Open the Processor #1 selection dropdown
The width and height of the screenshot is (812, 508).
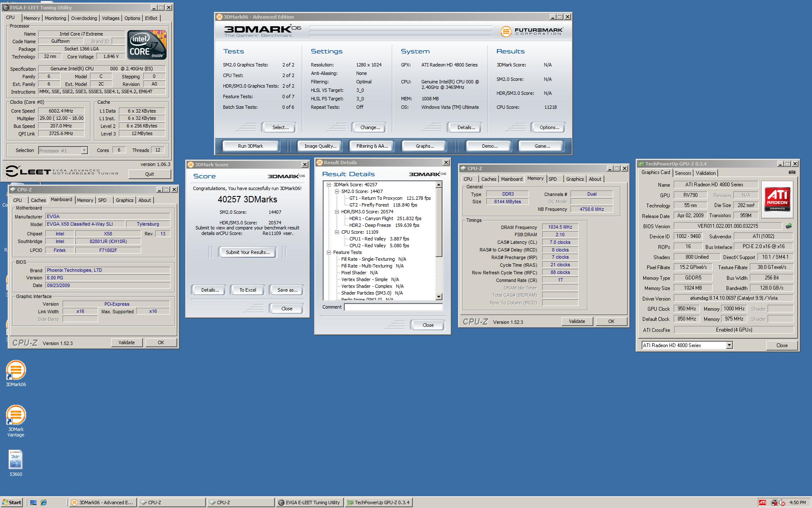(x=84, y=150)
